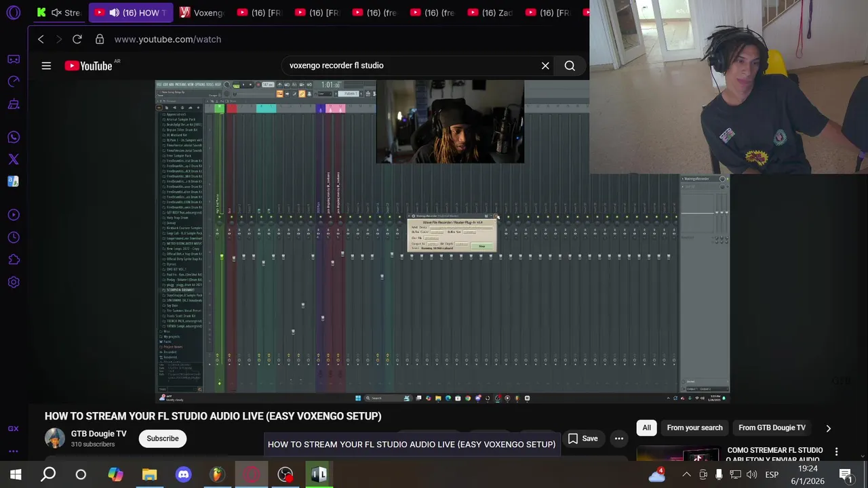Open the Opera GX main menu logo

tap(14, 13)
